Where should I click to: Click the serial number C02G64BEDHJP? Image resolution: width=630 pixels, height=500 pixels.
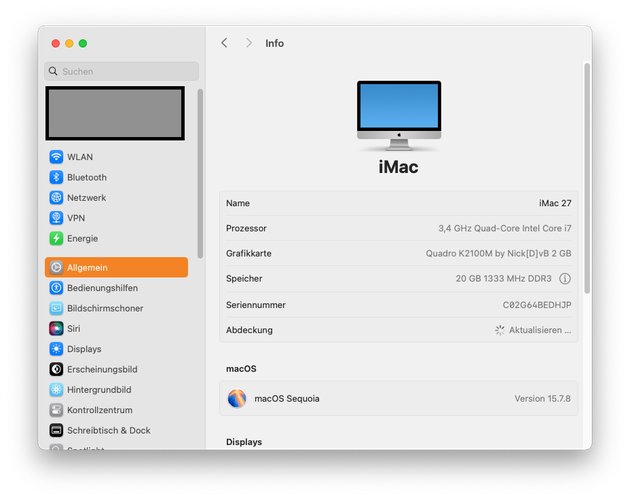[x=537, y=305]
